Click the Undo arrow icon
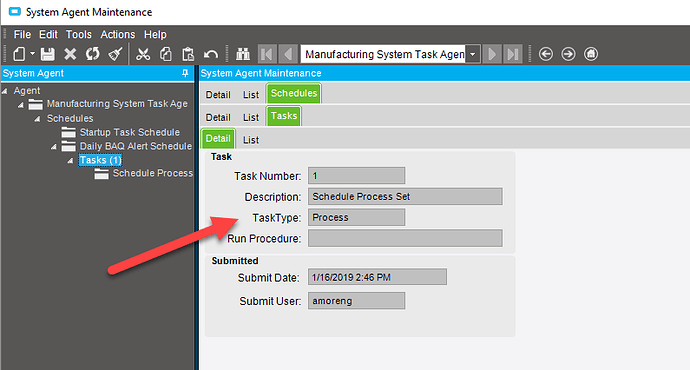The width and height of the screenshot is (690, 370). coord(211,54)
